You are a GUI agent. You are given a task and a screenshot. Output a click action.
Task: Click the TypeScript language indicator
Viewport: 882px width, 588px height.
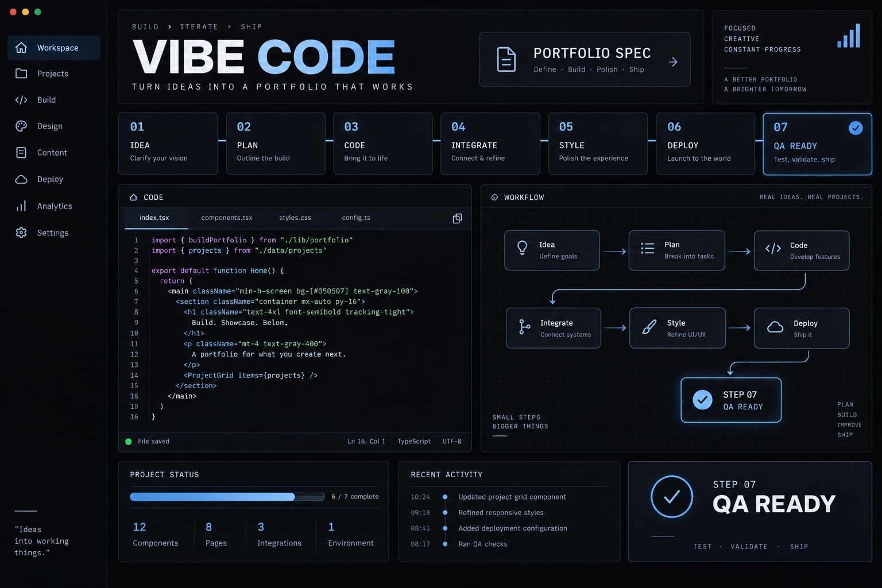pyautogui.click(x=414, y=442)
